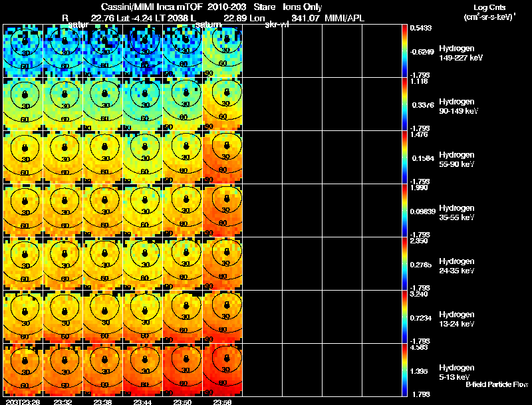Image resolution: width=532 pixels, height=405 pixels.
Task: Click the color bar beside Hydrogen 24-35 keV
Action: tap(404, 263)
